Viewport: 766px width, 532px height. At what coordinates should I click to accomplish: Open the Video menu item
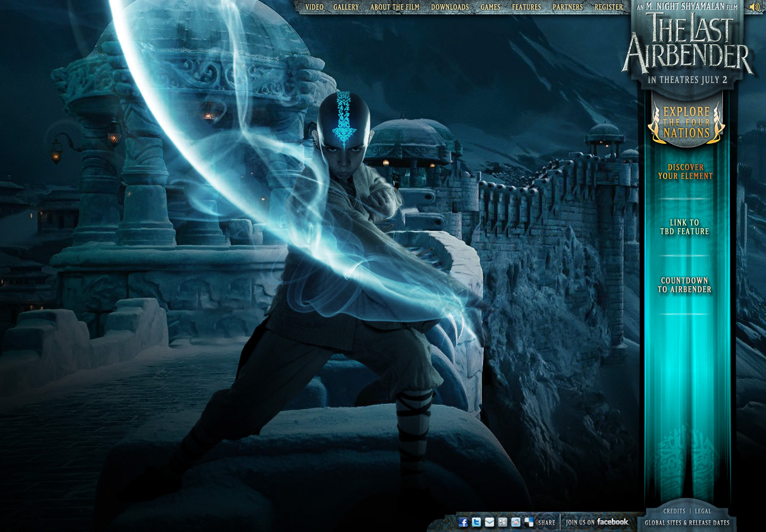[x=314, y=7]
